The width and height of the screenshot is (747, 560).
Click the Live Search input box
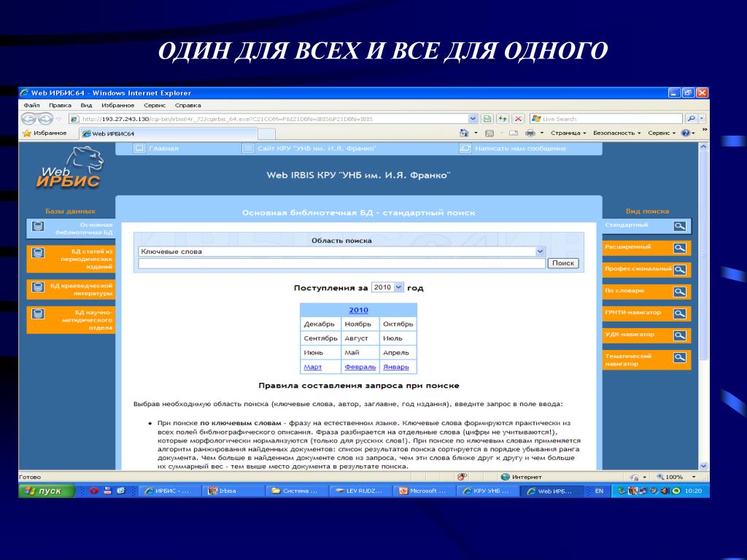tap(605, 119)
